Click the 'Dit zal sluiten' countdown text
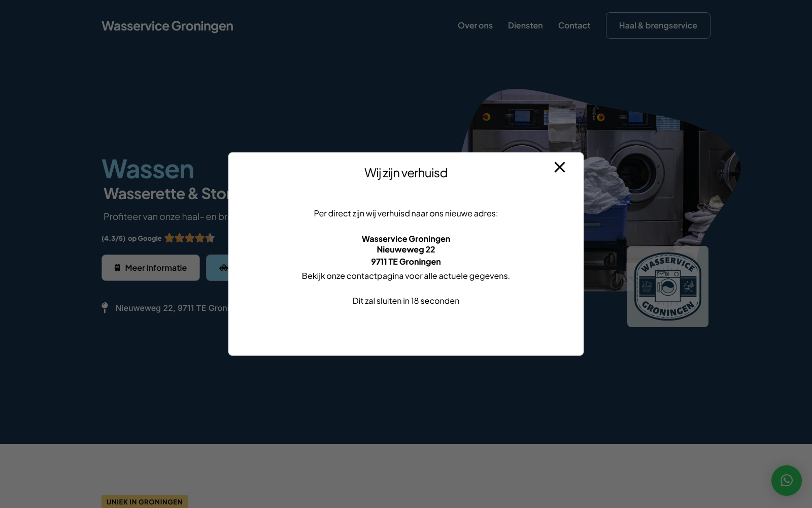 406,301
